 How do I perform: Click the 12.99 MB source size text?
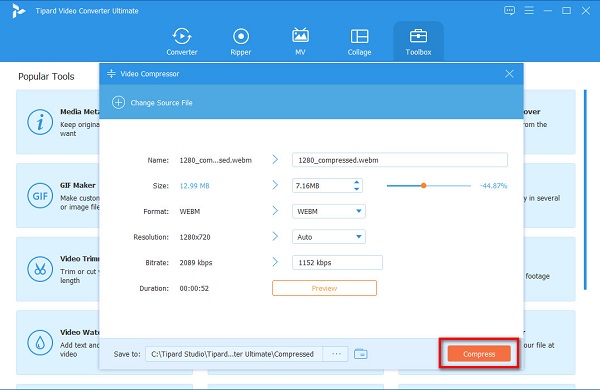click(x=194, y=186)
